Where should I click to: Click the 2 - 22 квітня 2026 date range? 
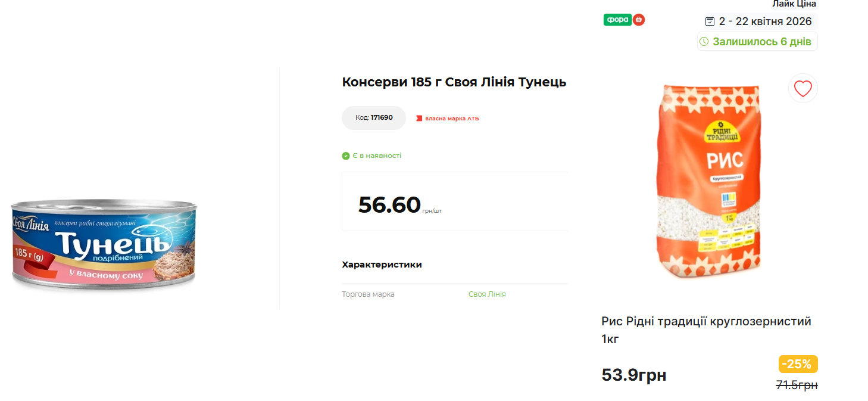tap(765, 21)
